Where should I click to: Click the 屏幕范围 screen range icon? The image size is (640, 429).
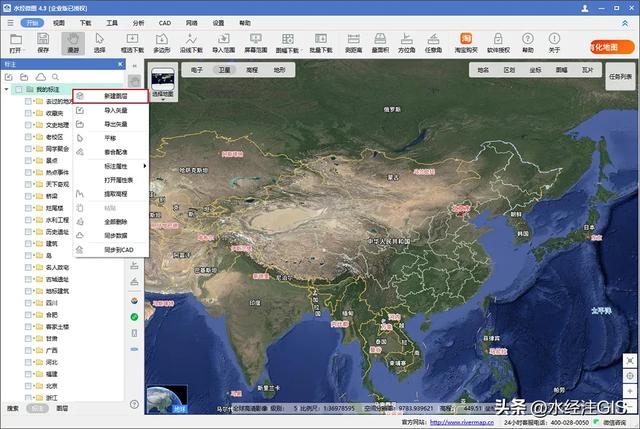click(256, 39)
